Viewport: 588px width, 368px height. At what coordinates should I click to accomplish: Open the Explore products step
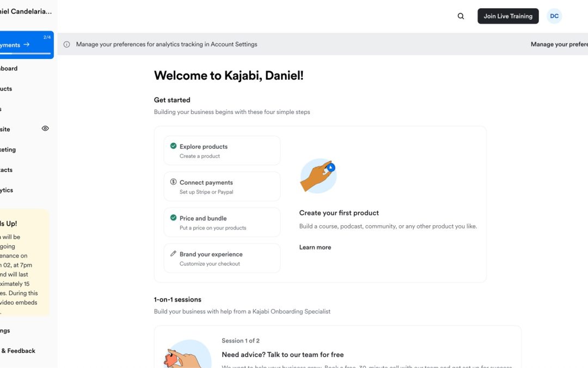222,150
